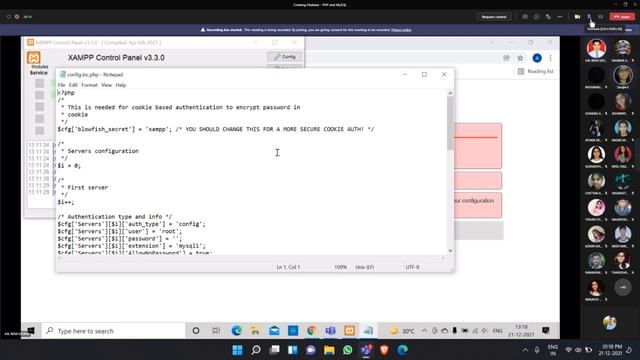Open Teams more actions ellipsis
This screenshot has height=360, width=640.
point(560,17)
